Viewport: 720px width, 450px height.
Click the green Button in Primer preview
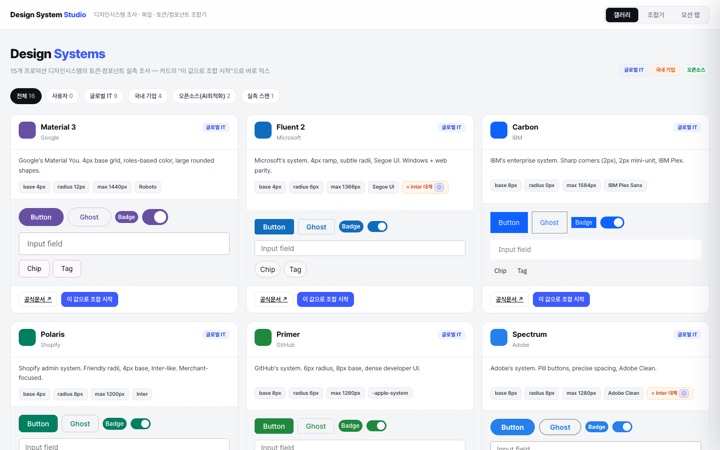pos(274,426)
